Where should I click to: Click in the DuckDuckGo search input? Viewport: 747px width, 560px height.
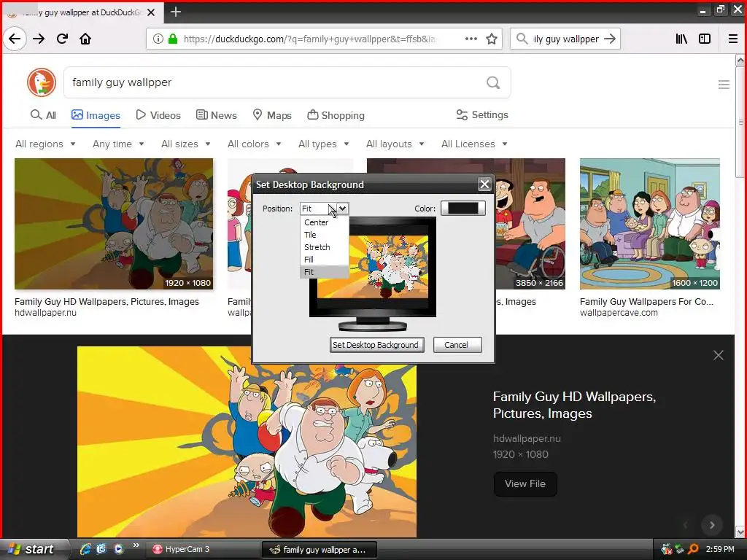pos(276,82)
